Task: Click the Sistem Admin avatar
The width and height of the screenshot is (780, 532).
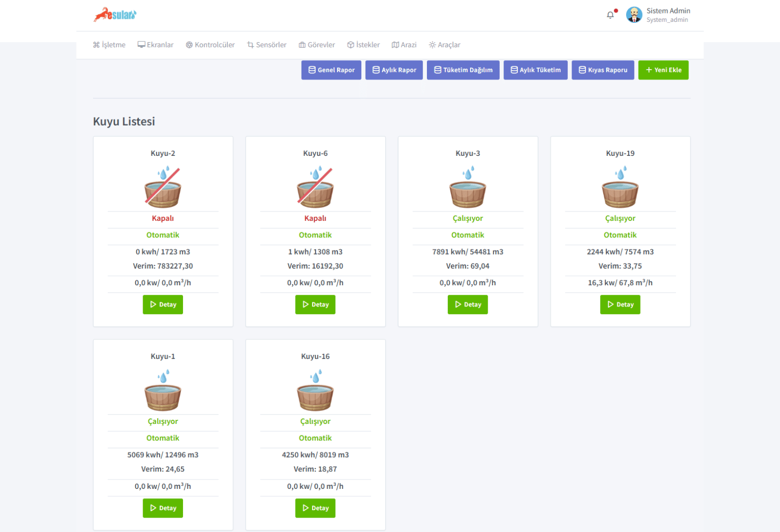Action: pos(634,15)
